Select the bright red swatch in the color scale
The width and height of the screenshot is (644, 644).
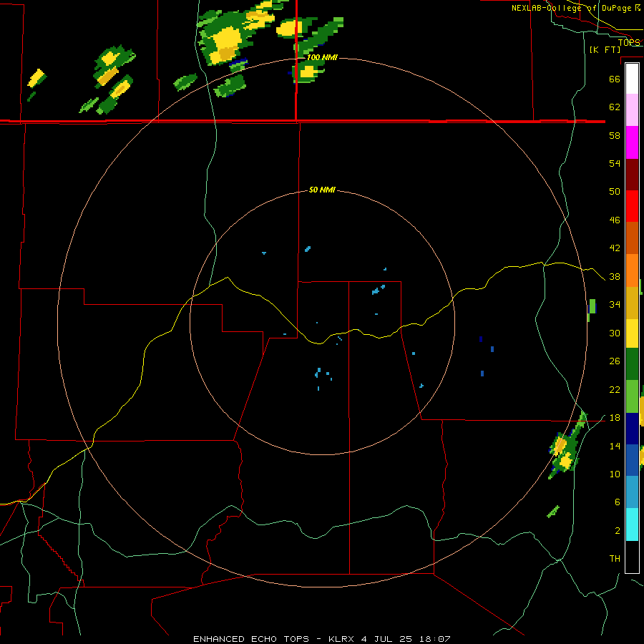pos(632,206)
